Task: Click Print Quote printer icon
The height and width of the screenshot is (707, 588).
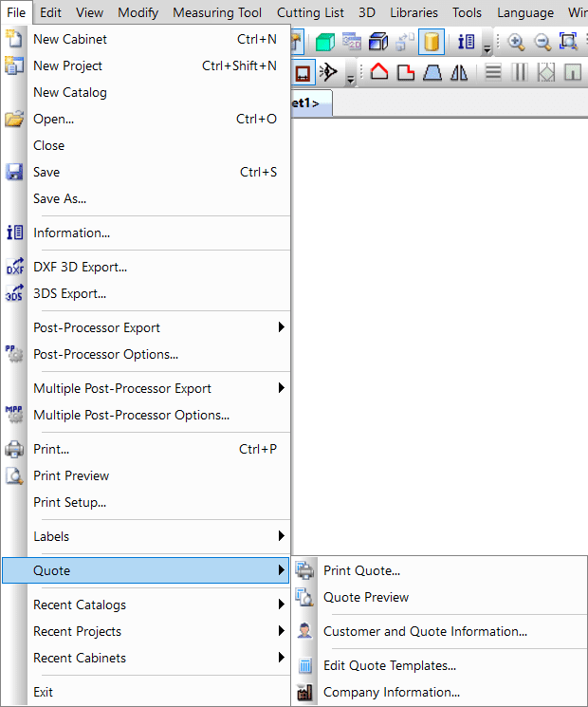Action: [305, 570]
